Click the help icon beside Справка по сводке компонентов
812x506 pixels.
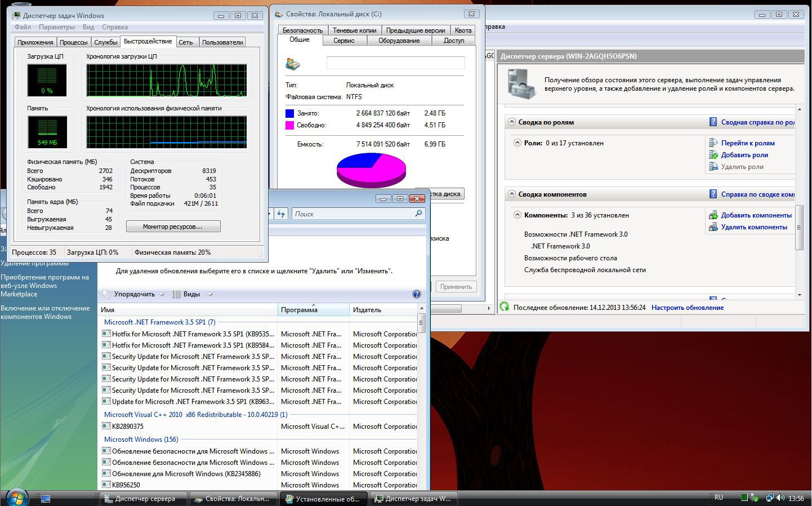tap(713, 194)
